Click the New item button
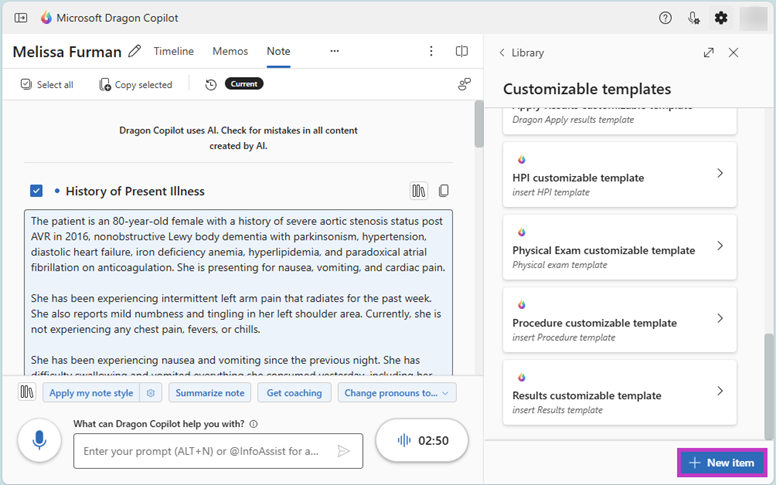The image size is (776, 485). point(721,463)
